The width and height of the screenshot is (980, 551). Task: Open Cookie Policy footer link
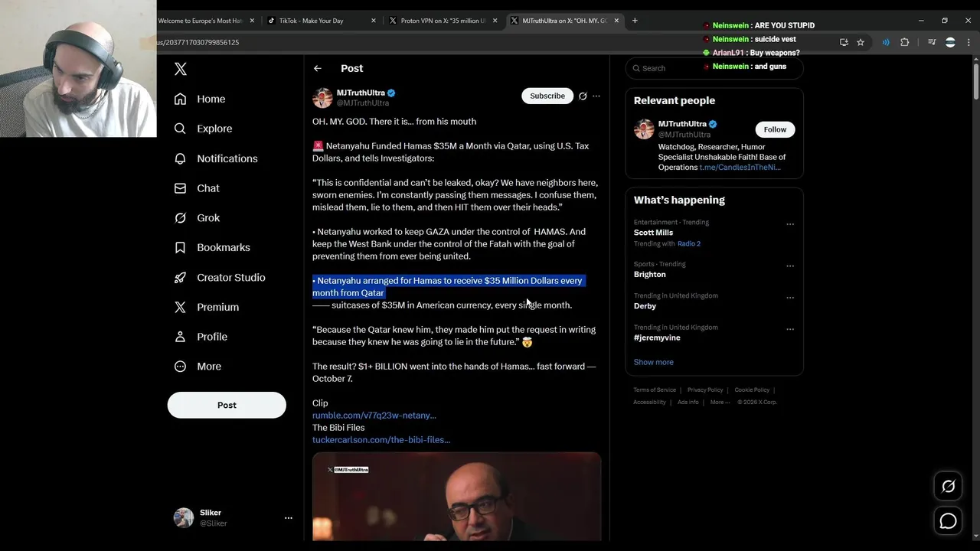752,390
